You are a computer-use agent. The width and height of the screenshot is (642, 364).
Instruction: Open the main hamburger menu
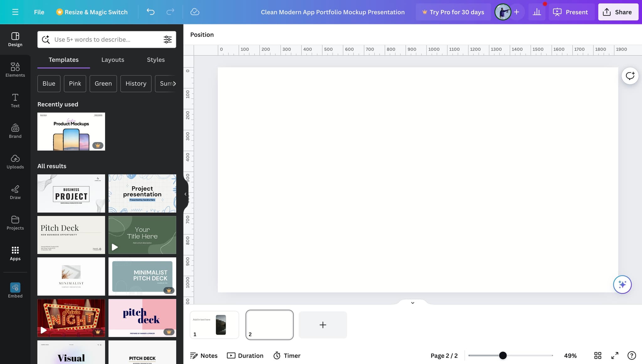point(15,12)
